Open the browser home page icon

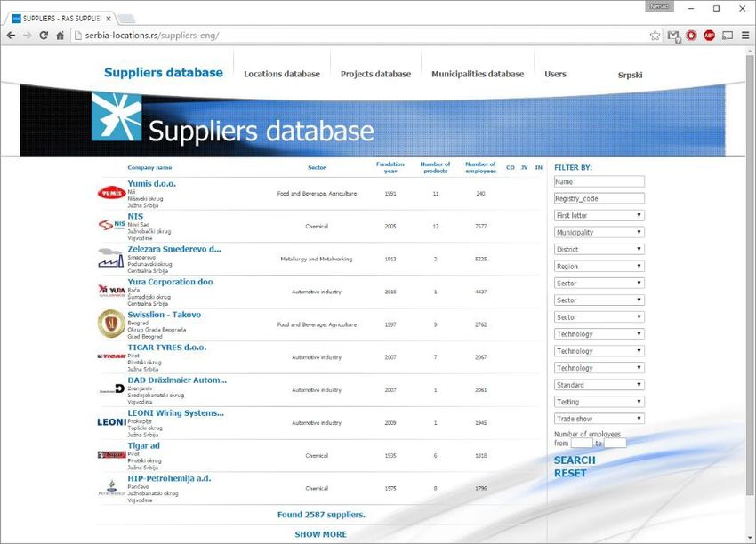click(60, 36)
